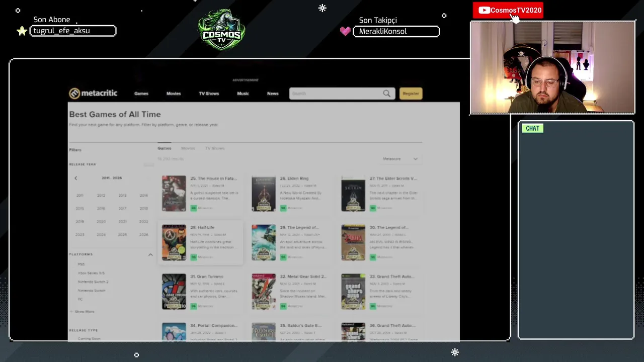The image size is (644, 362).
Task: Open the Metal Gear Solid 2 cover art
Action: [x=264, y=292]
